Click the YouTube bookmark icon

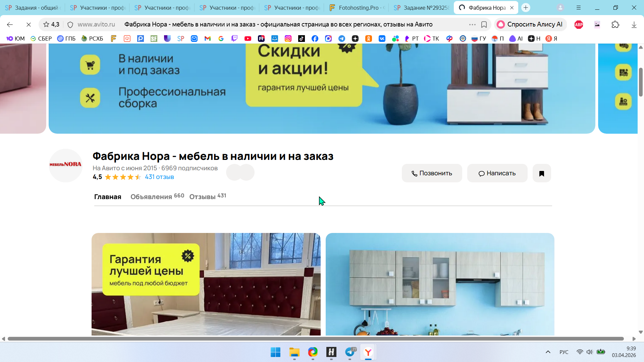tap(248, 39)
